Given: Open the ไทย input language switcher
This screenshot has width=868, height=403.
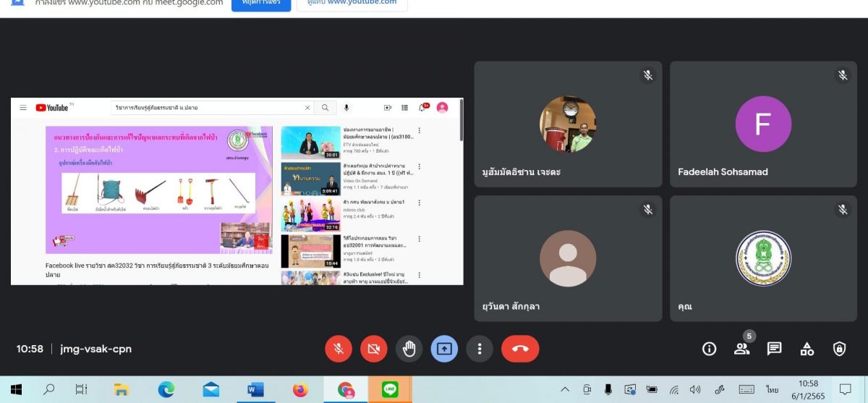Looking at the screenshot, I should click(772, 390).
